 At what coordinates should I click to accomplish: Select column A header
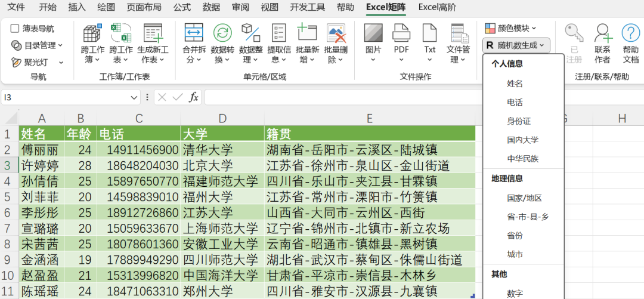point(42,118)
